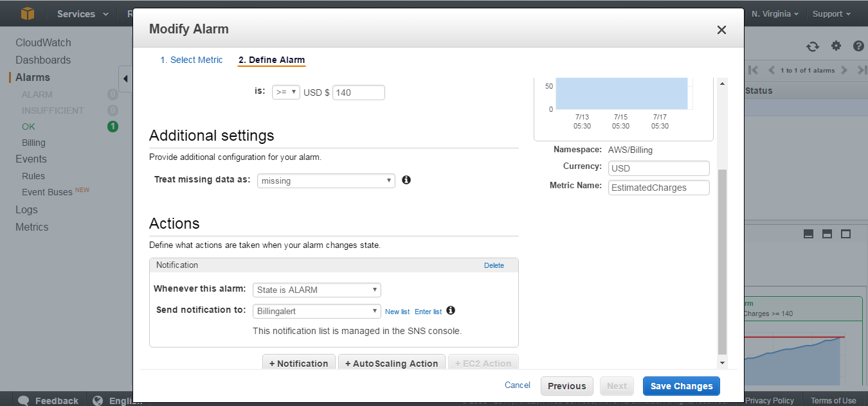Screen dimensions: 868x406
Task: Open Billing in sidebar
Action: [33, 143]
